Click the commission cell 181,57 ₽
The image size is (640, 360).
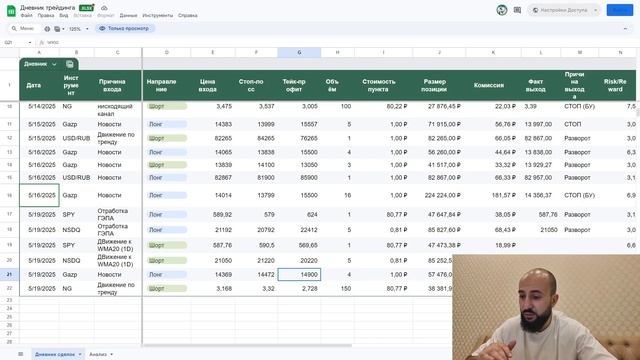(x=493, y=196)
